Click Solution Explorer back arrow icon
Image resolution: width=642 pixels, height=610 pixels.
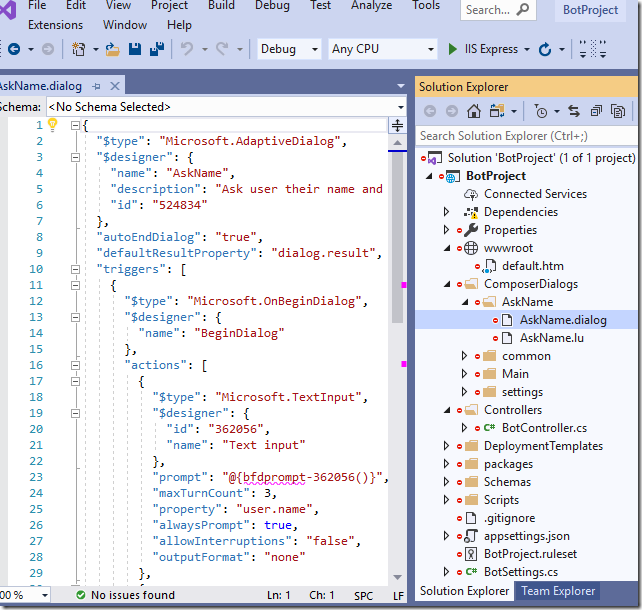430,111
